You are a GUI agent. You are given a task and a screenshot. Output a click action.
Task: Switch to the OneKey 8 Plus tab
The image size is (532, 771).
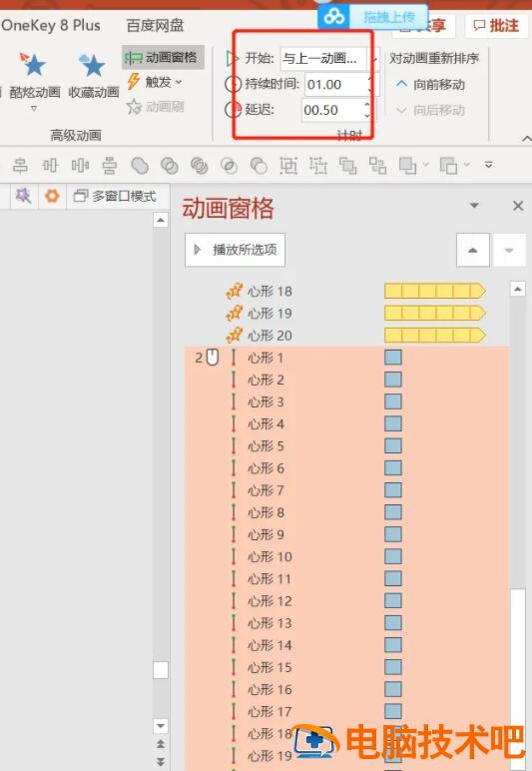coord(51,25)
